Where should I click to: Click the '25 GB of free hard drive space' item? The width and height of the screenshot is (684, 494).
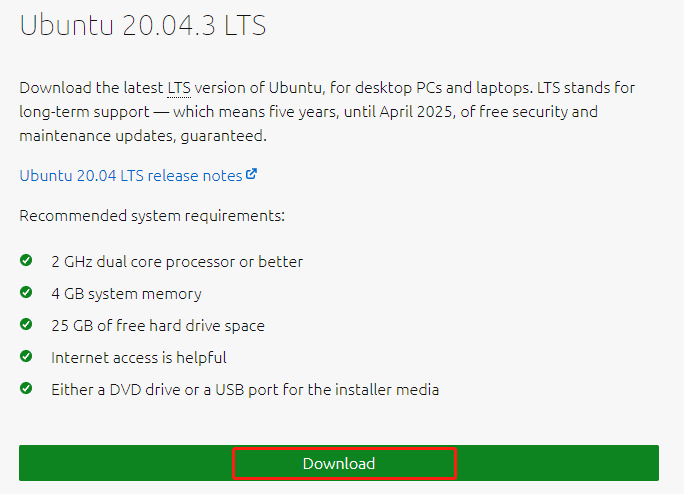pyautogui.click(x=158, y=326)
